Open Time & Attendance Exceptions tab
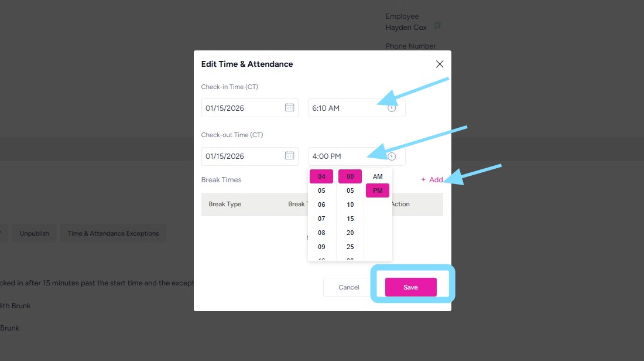The height and width of the screenshot is (361, 644). (x=113, y=233)
